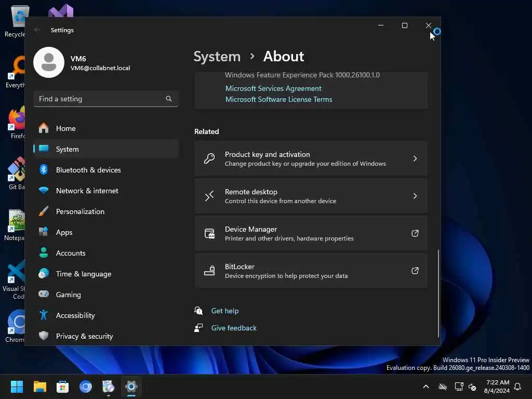The width and height of the screenshot is (532, 399).
Task: Open Apps settings category
Action: click(106, 232)
